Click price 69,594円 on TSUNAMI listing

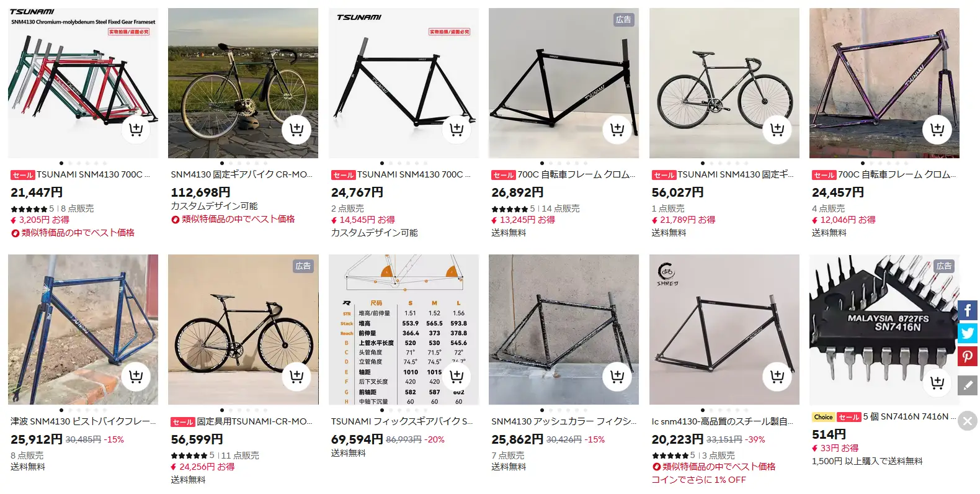point(357,439)
